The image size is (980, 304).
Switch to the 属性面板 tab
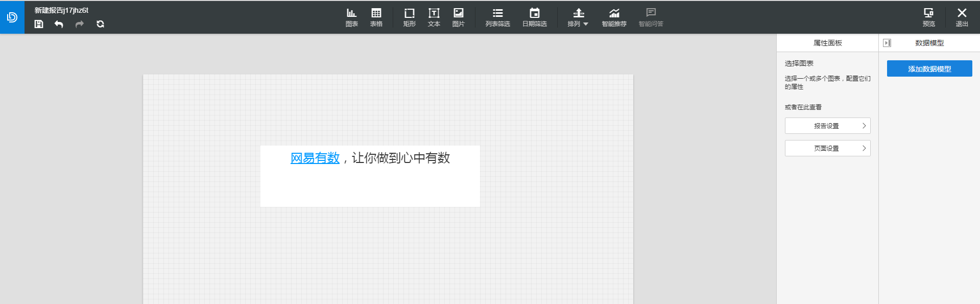[827, 43]
